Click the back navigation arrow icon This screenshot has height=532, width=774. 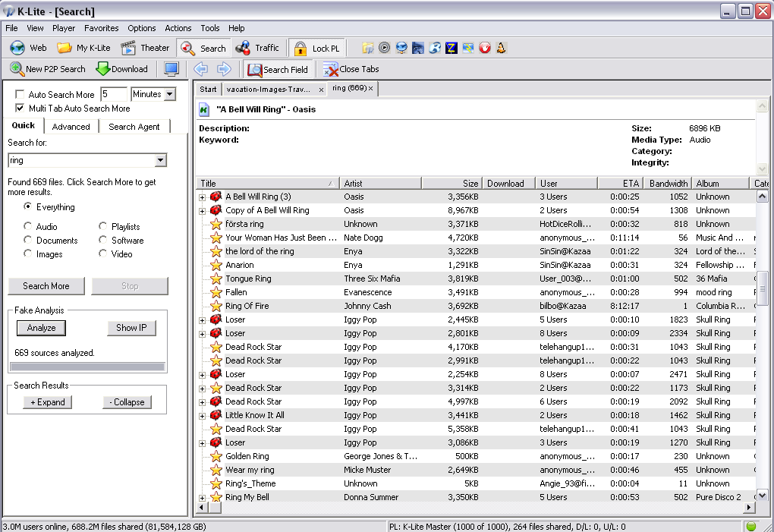201,69
